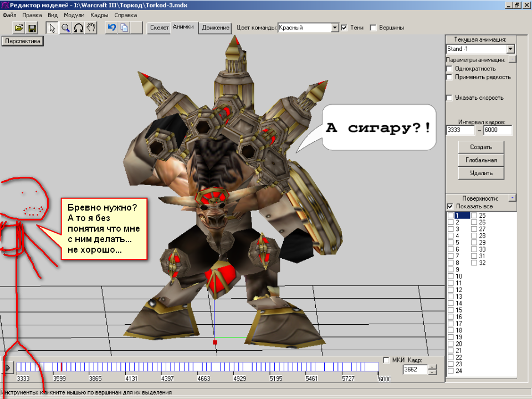The height and width of the screenshot is (399, 532).
Task: Switch to the Анимки mode
Action: [183, 27]
